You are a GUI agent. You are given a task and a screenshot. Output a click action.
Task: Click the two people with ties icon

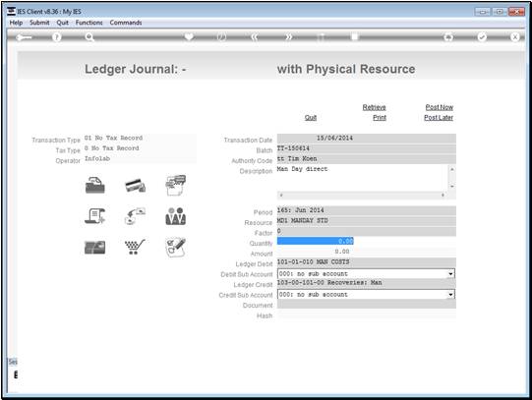coord(175,216)
